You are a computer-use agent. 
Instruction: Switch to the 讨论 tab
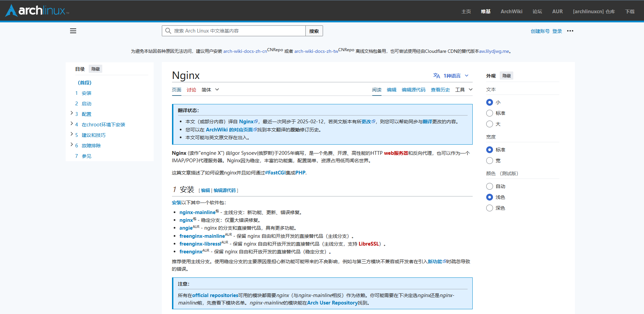click(x=191, y=90)
